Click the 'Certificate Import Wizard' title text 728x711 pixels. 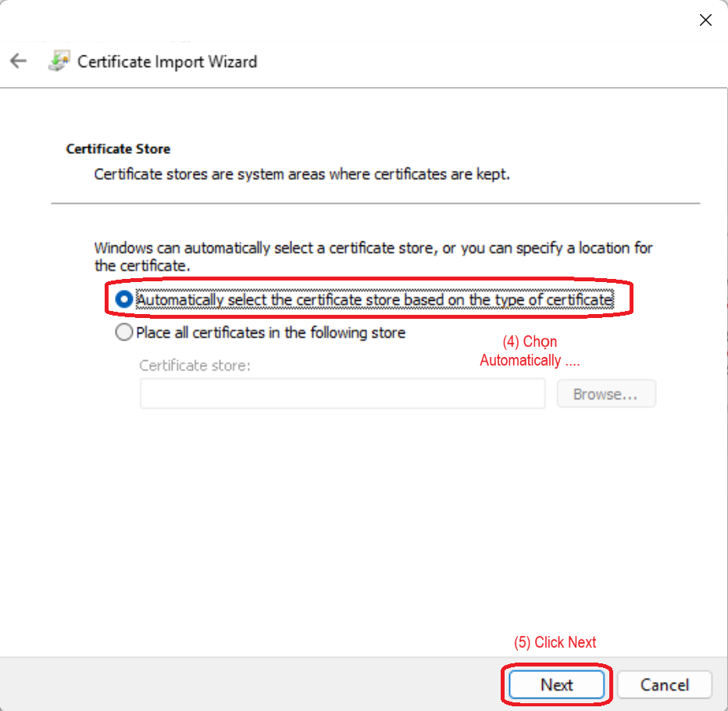(167, 62)
